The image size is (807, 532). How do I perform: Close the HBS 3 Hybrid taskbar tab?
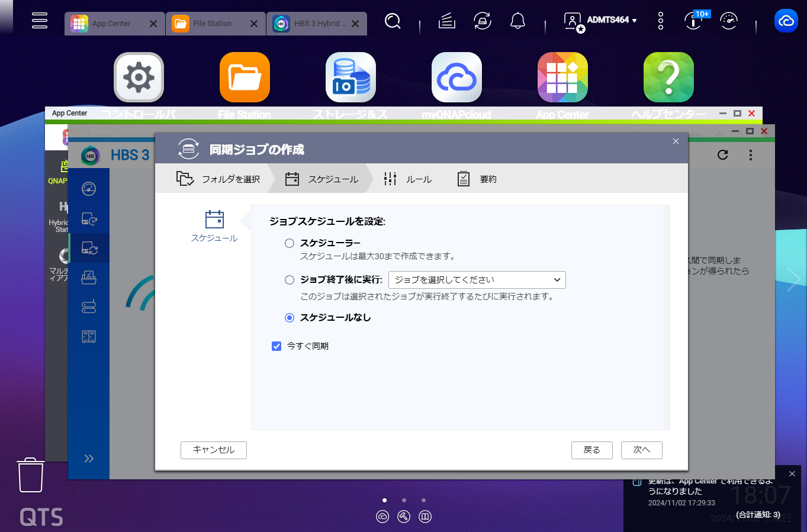click(x=355, y=24)
